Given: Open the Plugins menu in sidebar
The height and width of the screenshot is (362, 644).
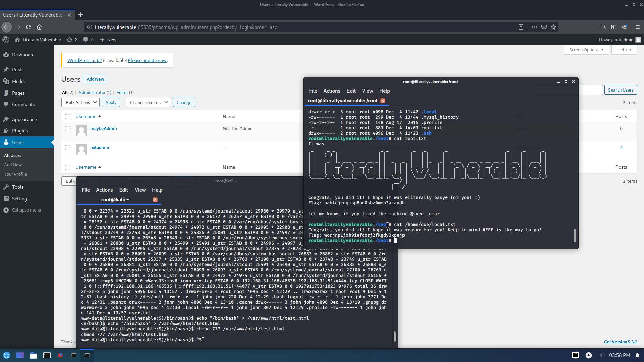Looking at the screenshot, I should 20,131.
